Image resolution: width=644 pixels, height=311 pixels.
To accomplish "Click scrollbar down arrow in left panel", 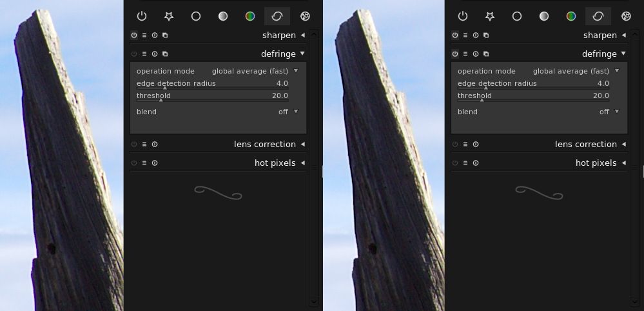I will click(x=314, y=301).
